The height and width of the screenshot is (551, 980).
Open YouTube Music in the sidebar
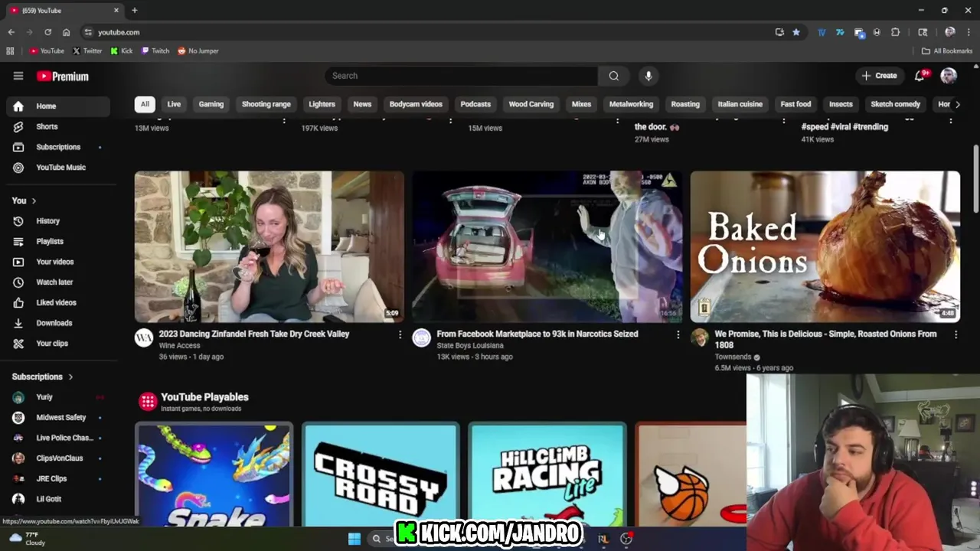click(x=58, y=168)
